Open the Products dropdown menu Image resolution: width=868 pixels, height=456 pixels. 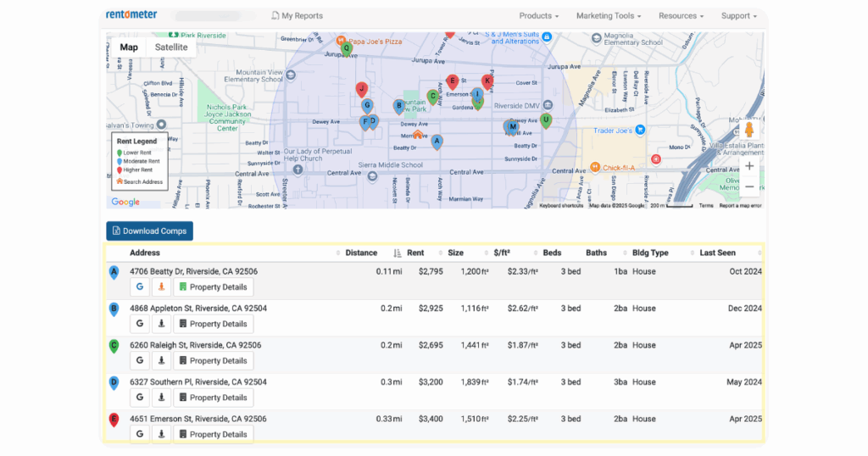538,16
